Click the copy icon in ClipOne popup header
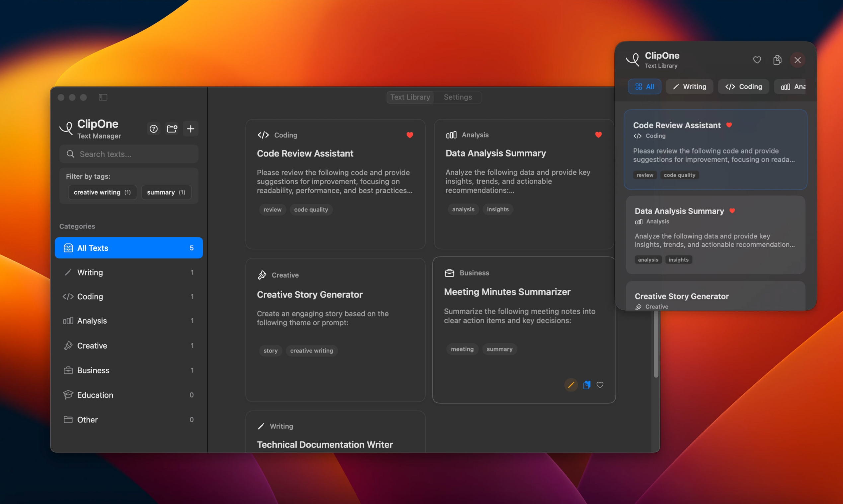The image size is (843, 504). click(x=777, y=60)
